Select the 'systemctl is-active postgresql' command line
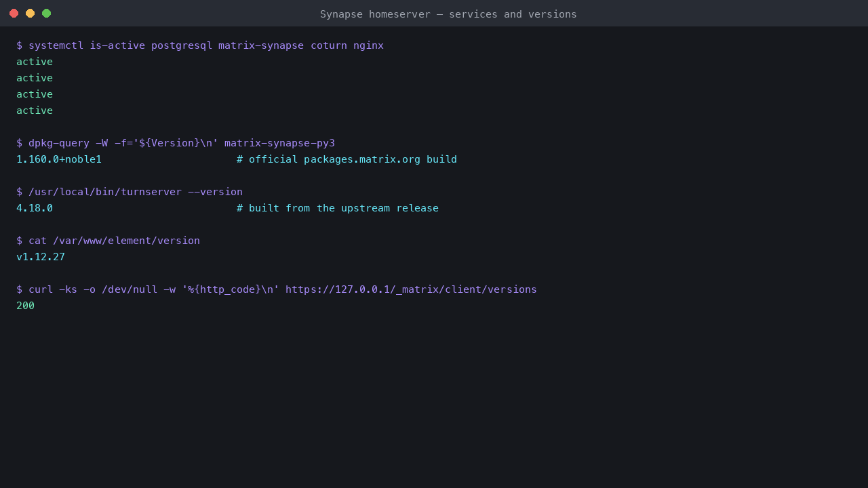This screenshot has width=868, height=488. point(200,45)
